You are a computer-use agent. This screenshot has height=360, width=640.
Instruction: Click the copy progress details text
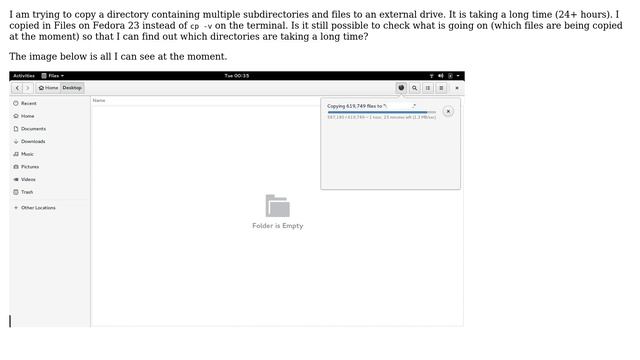[382, 117]
